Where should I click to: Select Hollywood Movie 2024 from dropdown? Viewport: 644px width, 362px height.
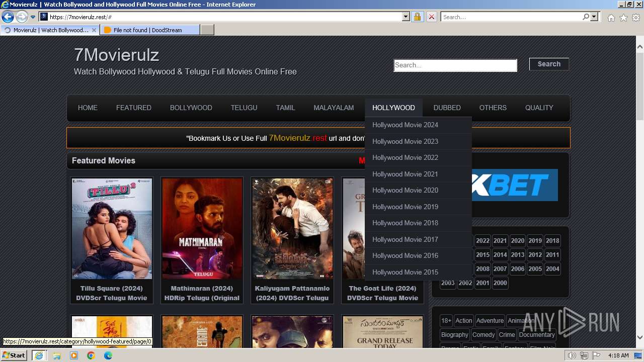[418, 125]
